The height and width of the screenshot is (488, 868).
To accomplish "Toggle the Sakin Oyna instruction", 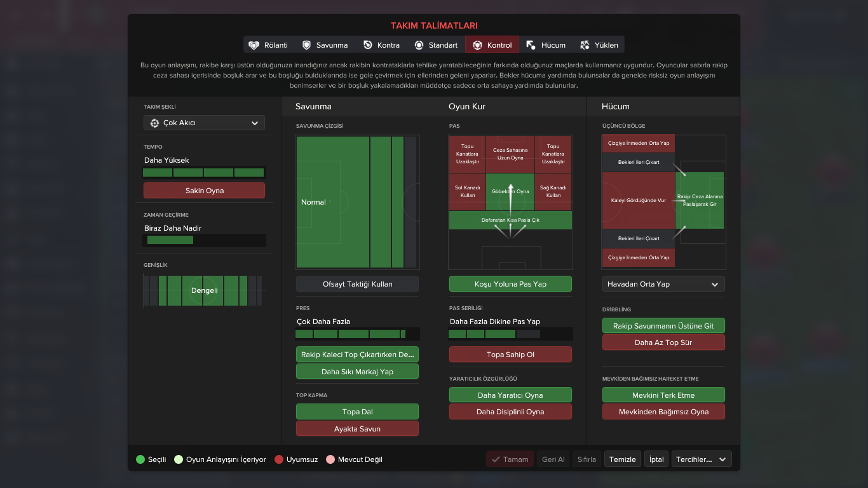I will (x=204, y=191).
